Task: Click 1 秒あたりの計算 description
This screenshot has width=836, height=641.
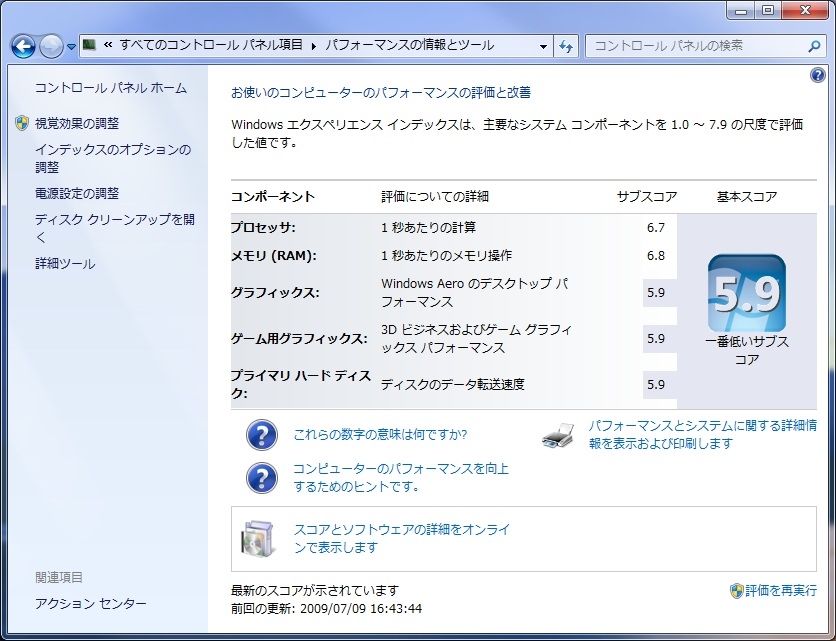Action: pos(429,228)
